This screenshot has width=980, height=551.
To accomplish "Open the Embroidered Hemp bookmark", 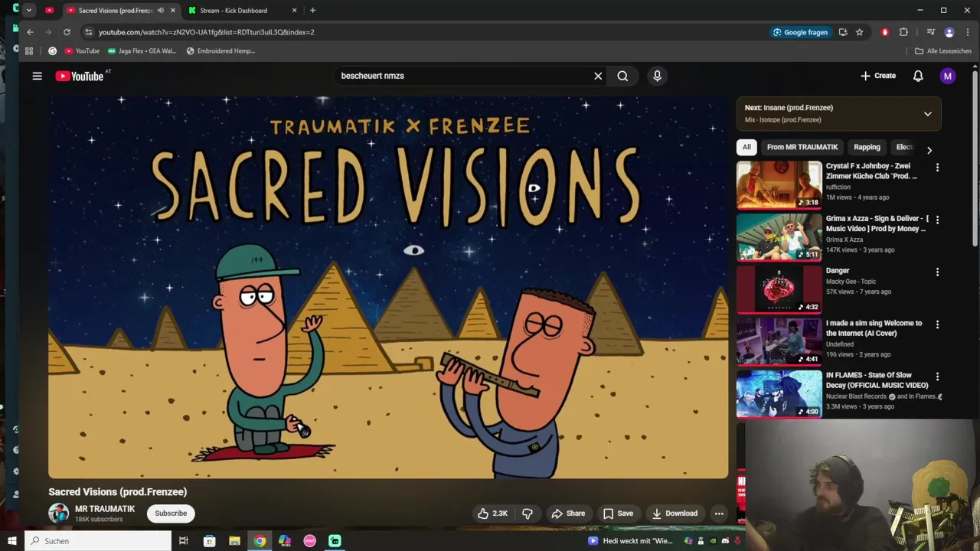I will point(220,51).
